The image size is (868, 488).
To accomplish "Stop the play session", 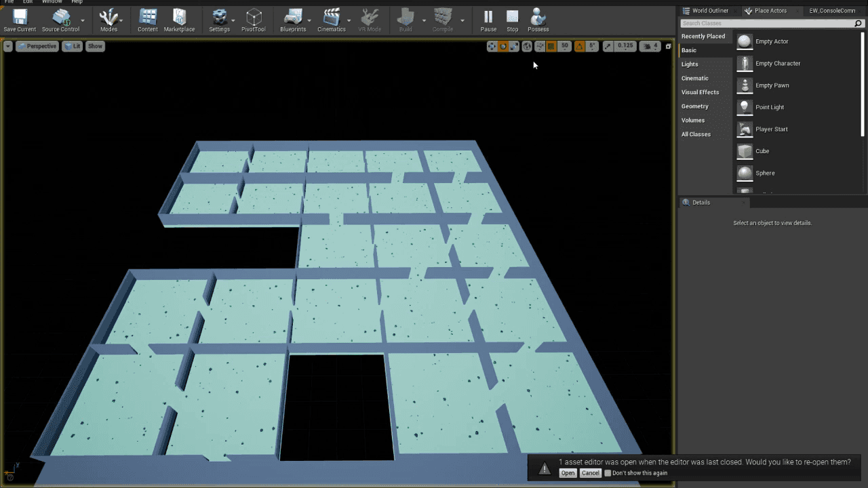I will pos(513,17).
